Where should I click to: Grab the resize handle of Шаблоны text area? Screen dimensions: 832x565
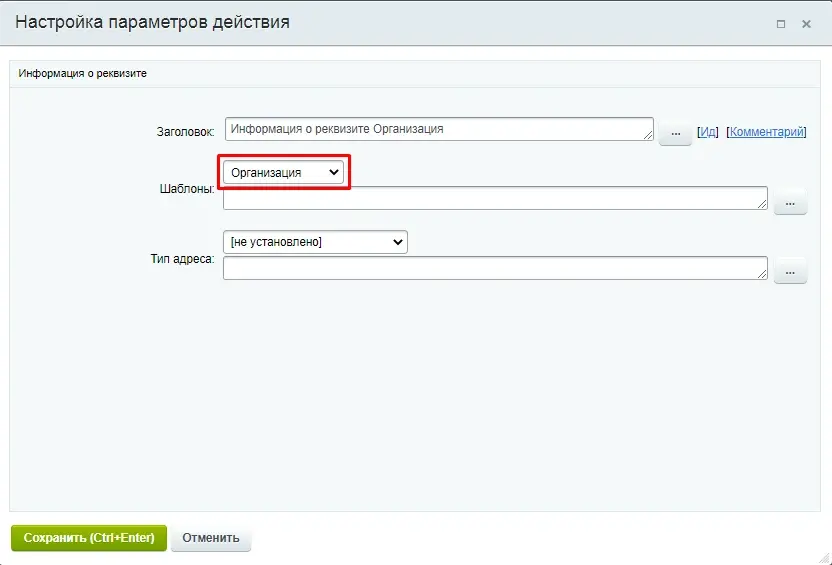(x=762, y=204)
